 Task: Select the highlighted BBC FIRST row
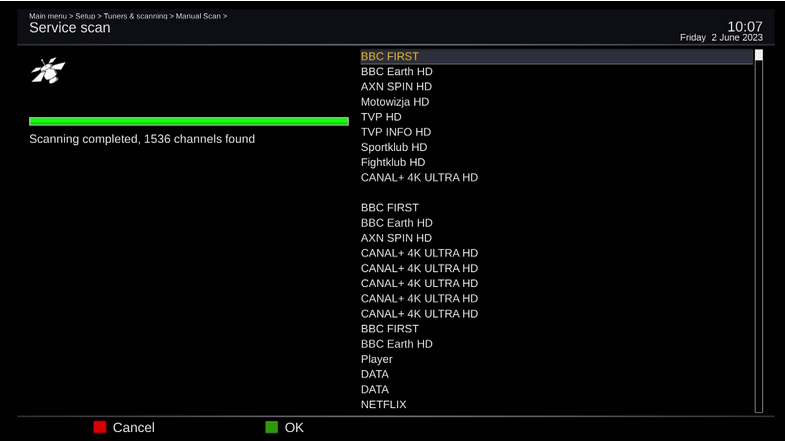pos(556,57)
